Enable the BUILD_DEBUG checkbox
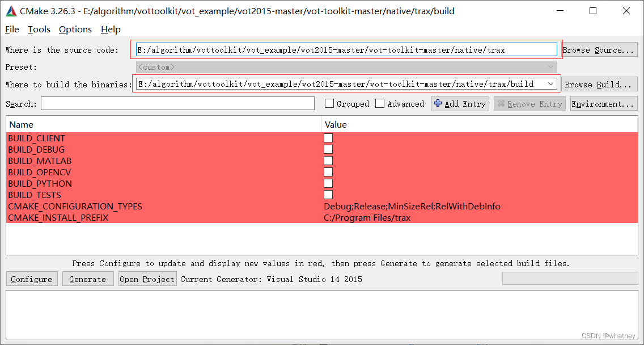Viewport: 644px width, 345px height. click(328, 149)
